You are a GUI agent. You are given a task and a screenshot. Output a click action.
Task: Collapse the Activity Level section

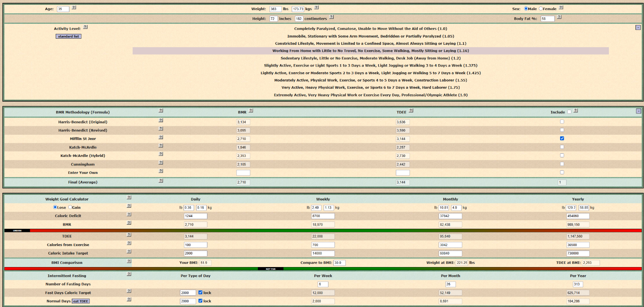[638, 27]
